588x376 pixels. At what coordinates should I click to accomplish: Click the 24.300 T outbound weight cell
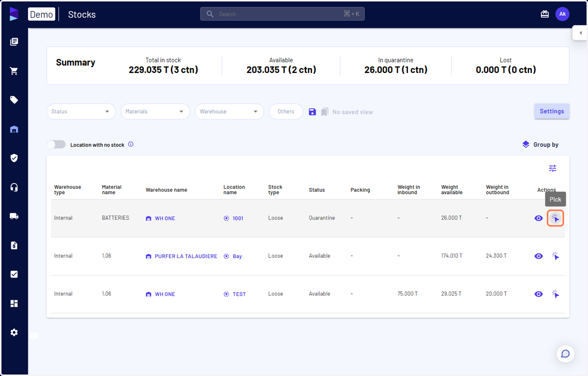click(x=496, y=256)
